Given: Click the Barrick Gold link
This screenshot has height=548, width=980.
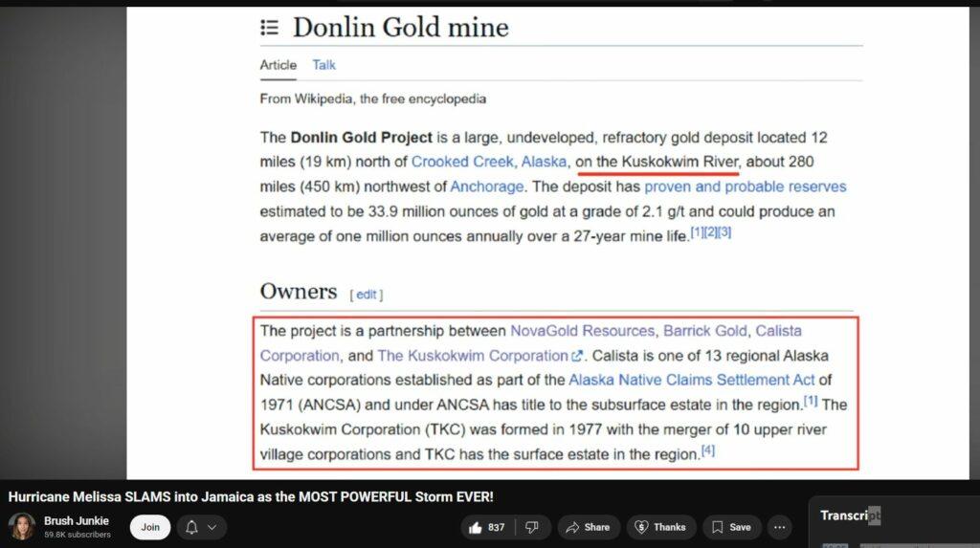Looking at the screenshot, I should 704,331.
